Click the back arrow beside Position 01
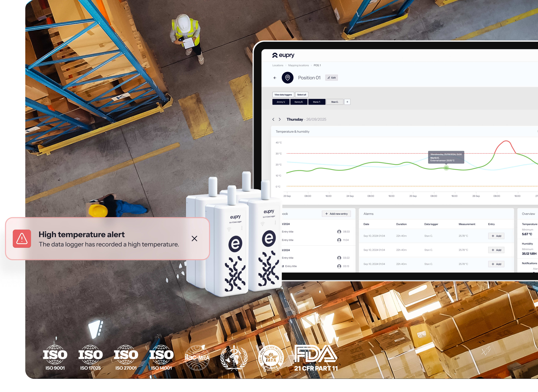538x392 pixels. click(275, 78)
